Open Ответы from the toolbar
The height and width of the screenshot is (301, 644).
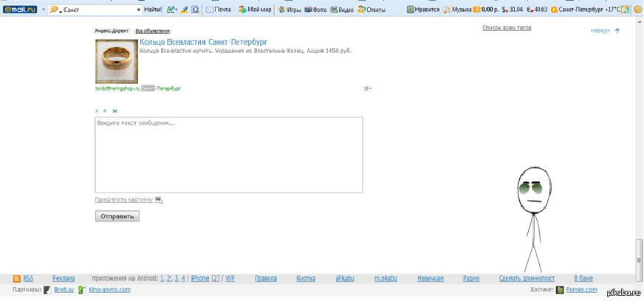pyautogui.click(x=371, y=10)
